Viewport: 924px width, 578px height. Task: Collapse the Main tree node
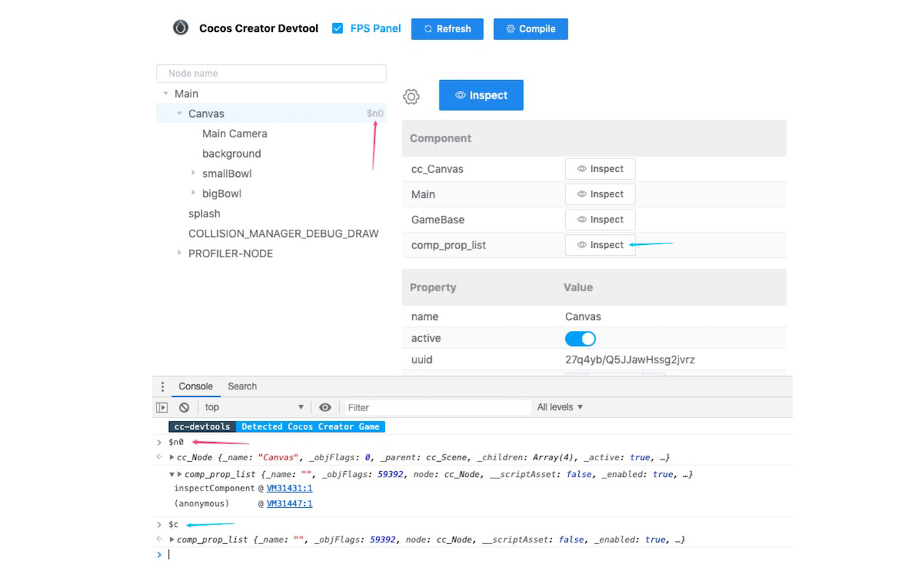(166, 93)
